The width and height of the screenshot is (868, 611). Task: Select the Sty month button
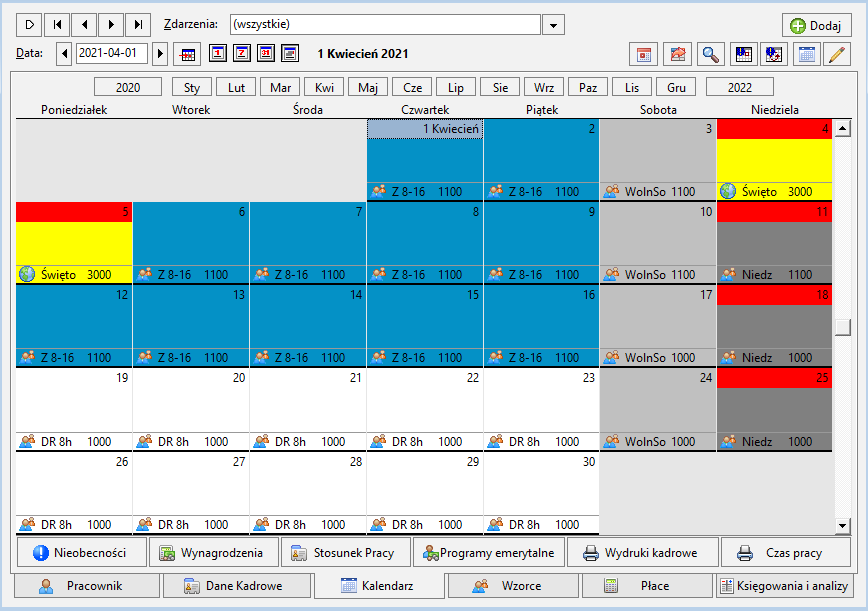192,87
